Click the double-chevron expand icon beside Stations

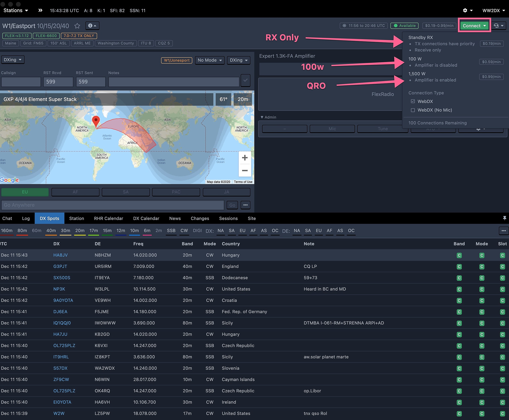(x=40, y=10)
